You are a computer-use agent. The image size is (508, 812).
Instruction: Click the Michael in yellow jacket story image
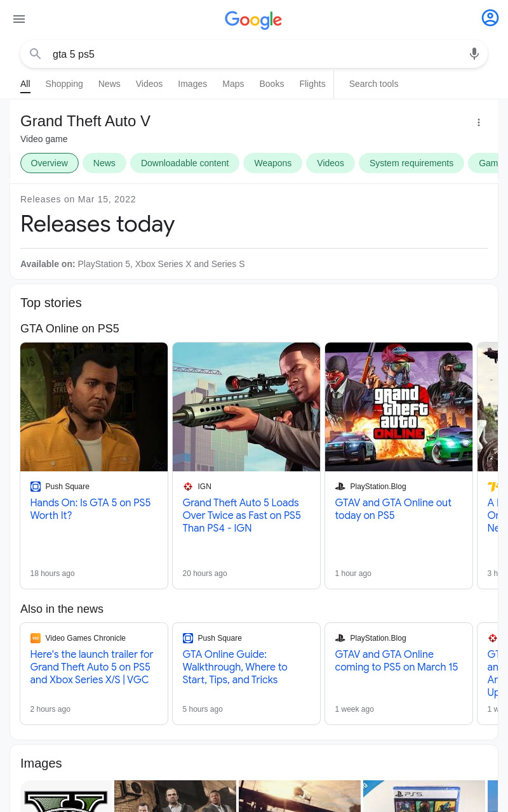94,407
